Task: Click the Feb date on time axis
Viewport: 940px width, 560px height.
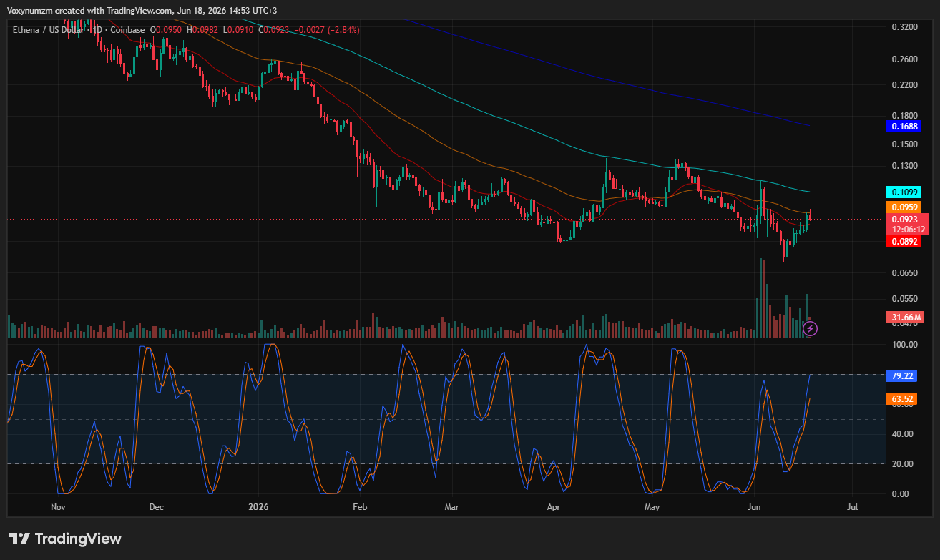Action: coord(360,506)
